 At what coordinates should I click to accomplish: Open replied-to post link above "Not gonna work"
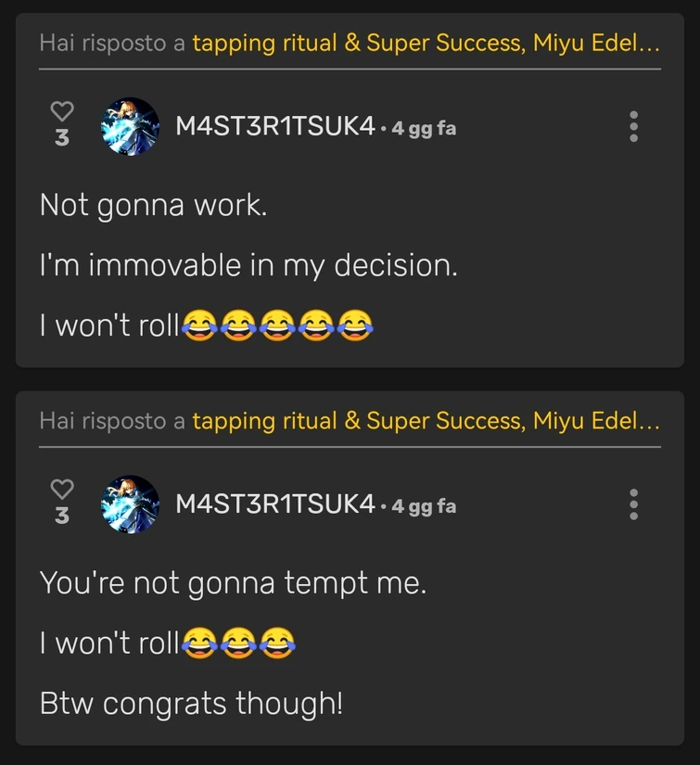tap(426, 44)
